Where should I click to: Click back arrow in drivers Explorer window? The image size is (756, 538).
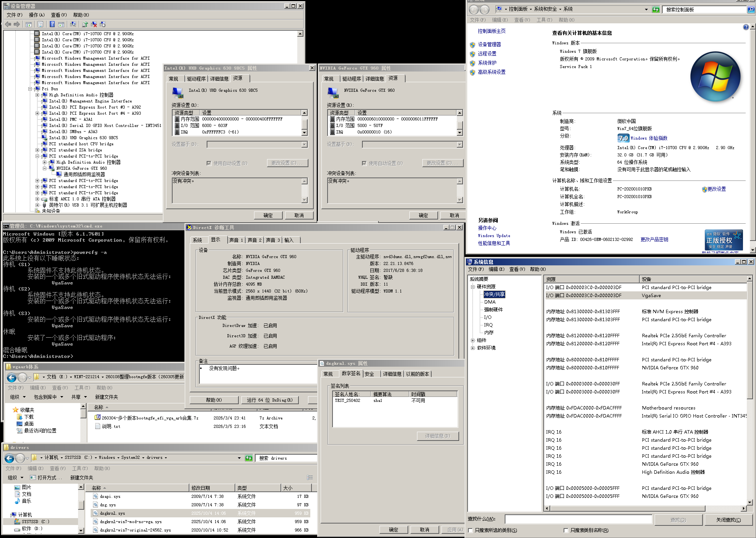click(x=9, y=458)
